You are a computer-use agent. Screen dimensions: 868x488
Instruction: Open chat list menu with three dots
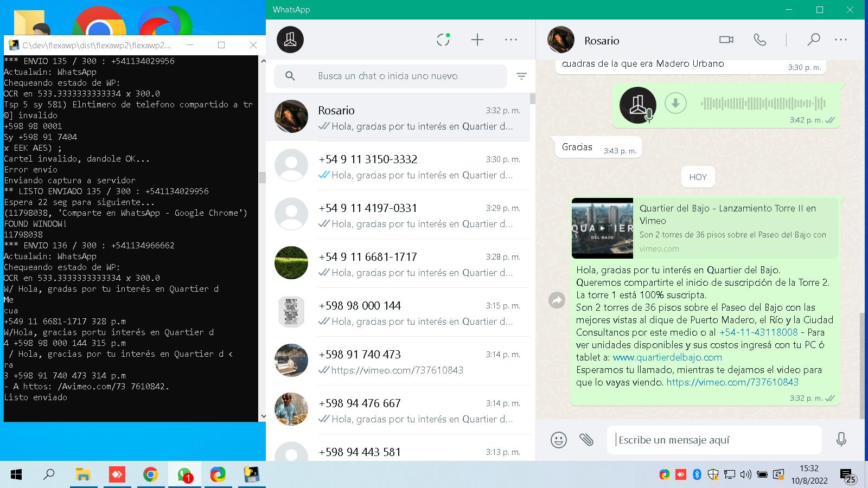510,40
